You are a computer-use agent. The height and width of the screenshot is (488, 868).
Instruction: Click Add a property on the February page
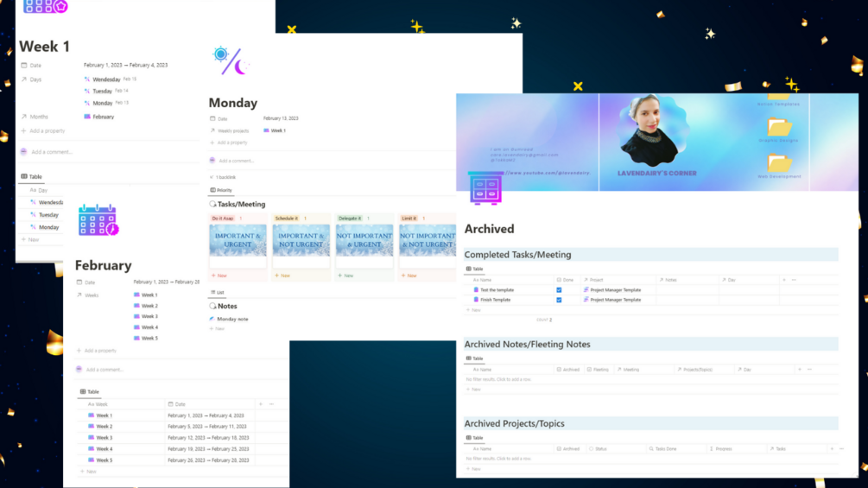click(x=97, y=351)
